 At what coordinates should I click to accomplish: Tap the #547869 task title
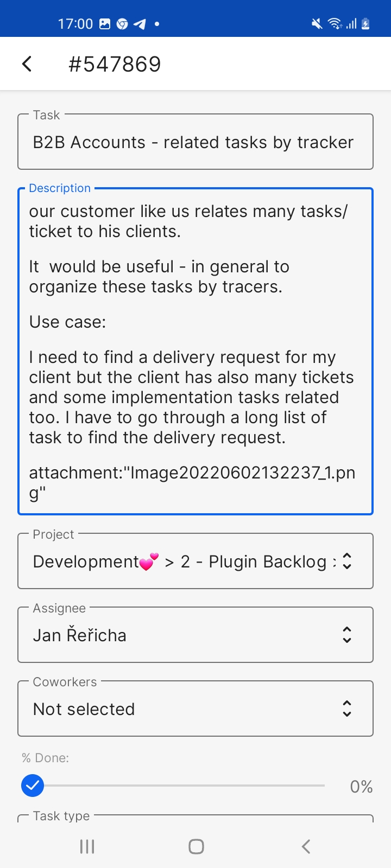coord(115,64)
